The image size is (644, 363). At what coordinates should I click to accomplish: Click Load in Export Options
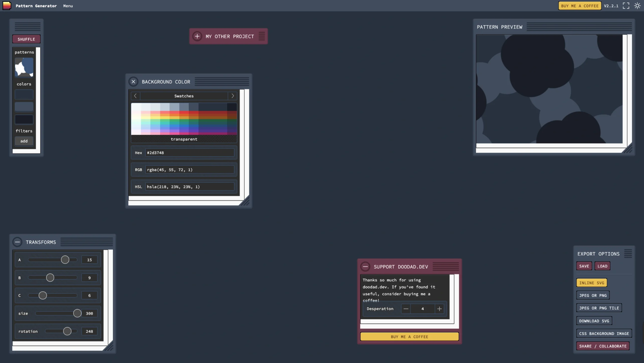[x=602, y=266]
